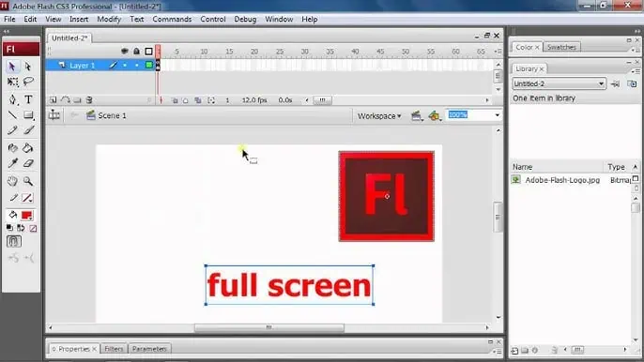Select Layer 1 in the timeline
This screenshot has height=362, width=644.
pyautogui.click(x=83, y=66)
